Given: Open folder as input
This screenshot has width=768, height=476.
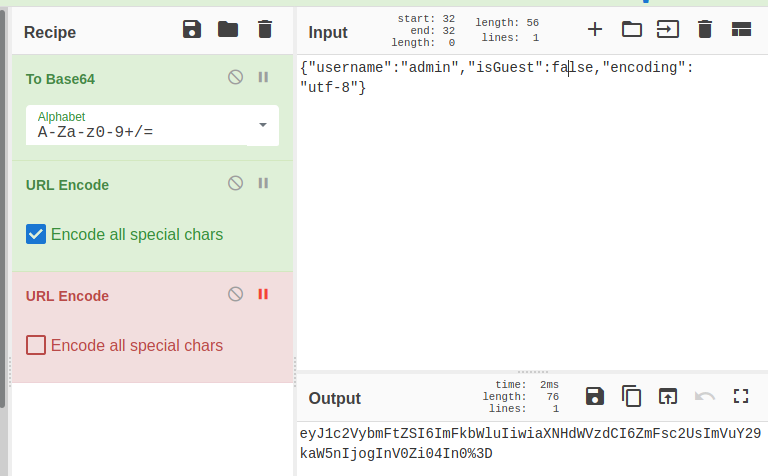Looking at the screenshot, I should tap(632, 29).
